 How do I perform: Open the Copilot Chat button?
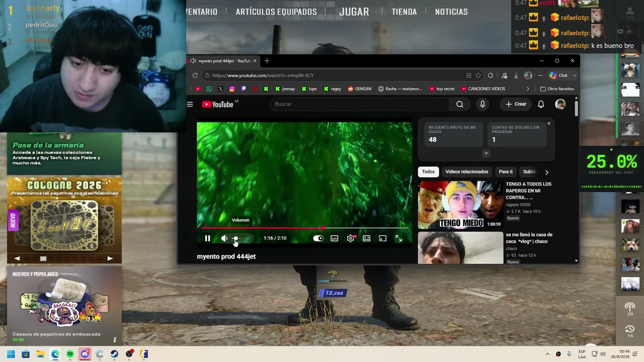[558, 75]
